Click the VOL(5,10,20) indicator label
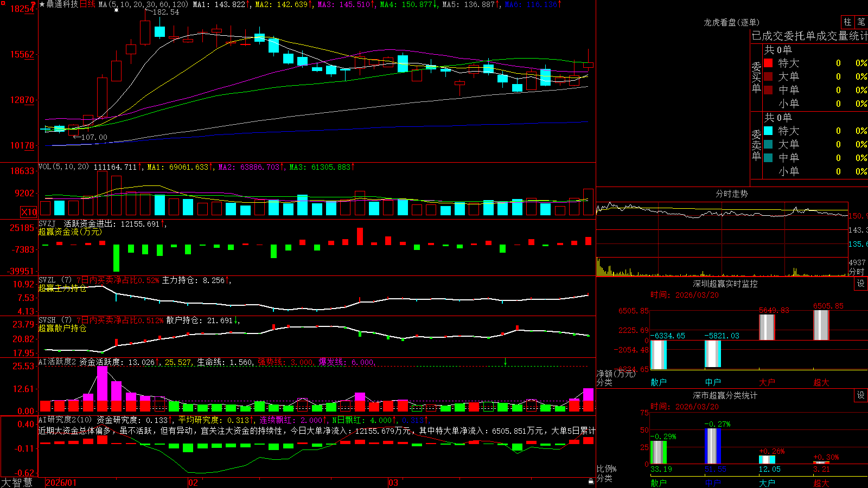The image size is (868, 488). tap(63, 166)
